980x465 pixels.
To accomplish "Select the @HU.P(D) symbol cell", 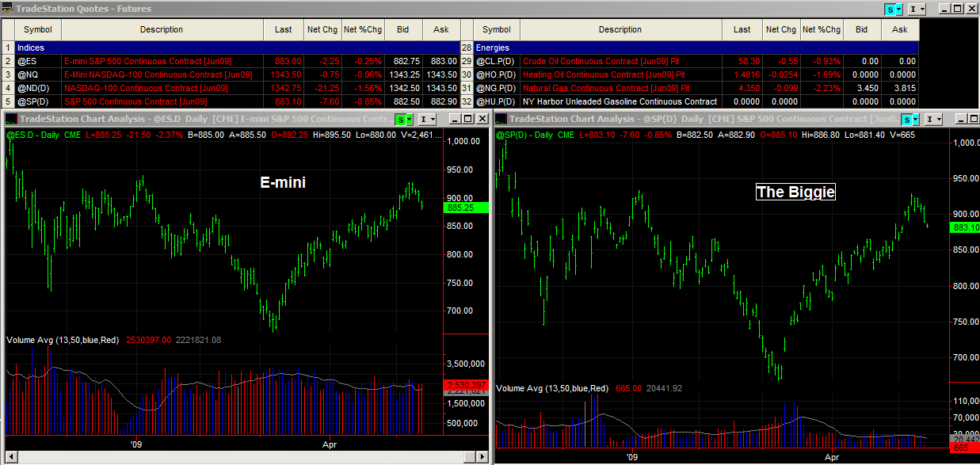I will point(497,101).
